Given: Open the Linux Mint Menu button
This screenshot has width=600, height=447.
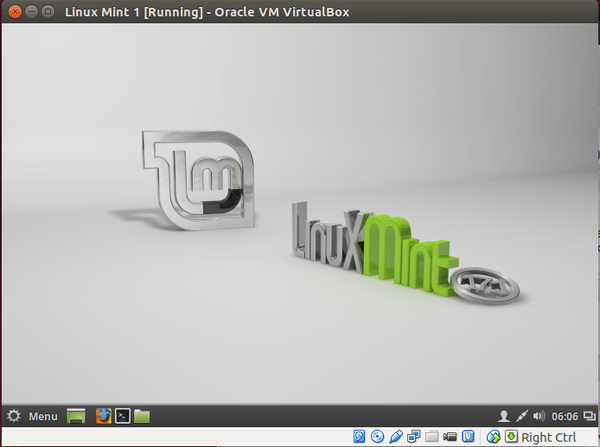Looking at the screenshot, I should (x=32, y=416).
